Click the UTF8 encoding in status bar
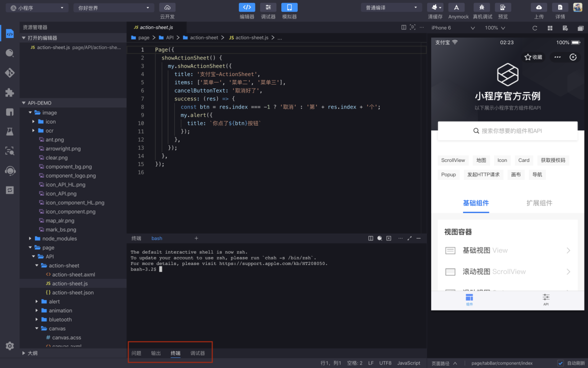The image size is (588, 368). (x=385, y=363)
